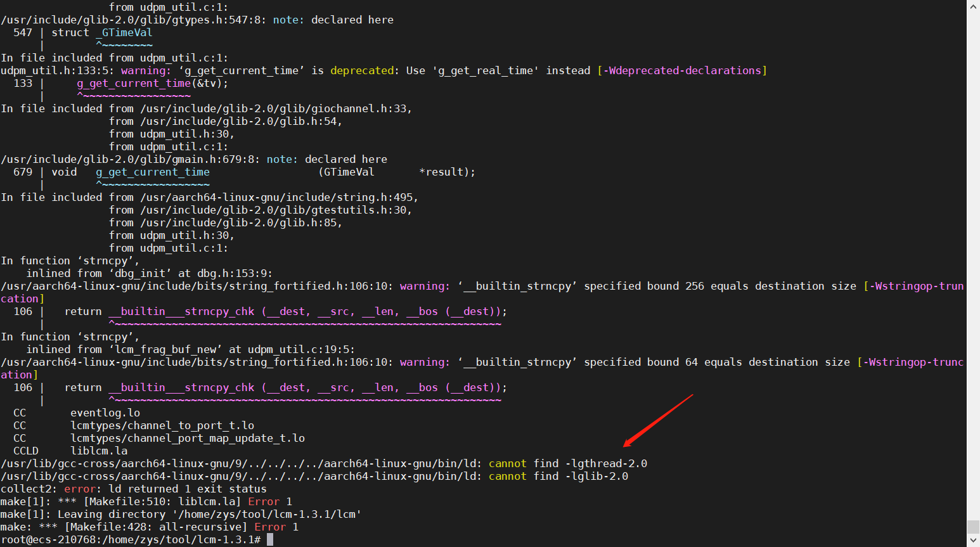Click 'udpm_util.h:133:5: warning' line start
The height and width of the screenshot is (547, 980).
86,70
